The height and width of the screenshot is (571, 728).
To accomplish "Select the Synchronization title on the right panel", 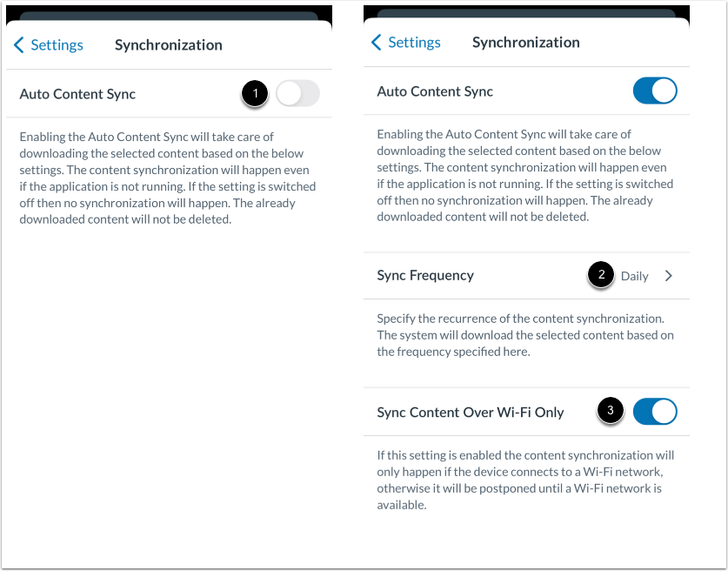I will click(525, 42).
